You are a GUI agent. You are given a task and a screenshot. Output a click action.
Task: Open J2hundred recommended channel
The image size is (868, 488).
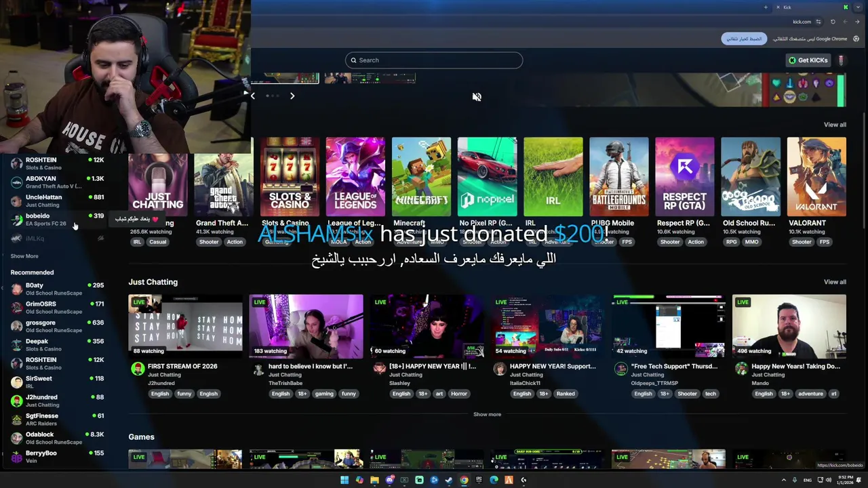click(x=58, y=401)
